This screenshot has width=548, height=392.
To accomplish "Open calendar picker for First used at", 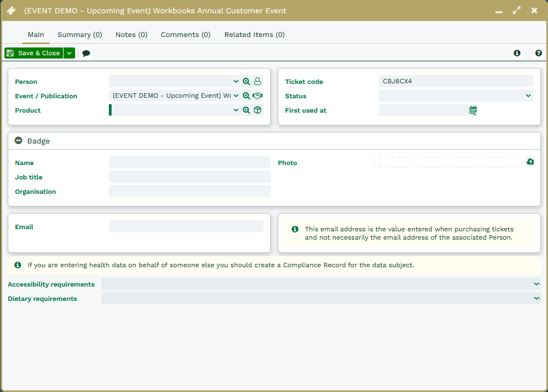I will [473, 110].
